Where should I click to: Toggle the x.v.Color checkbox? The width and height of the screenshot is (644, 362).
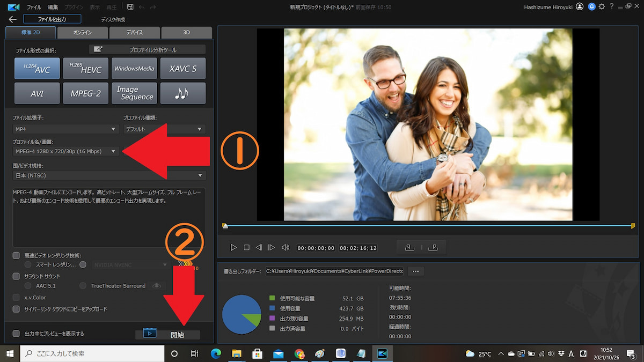tap(16, 297)
